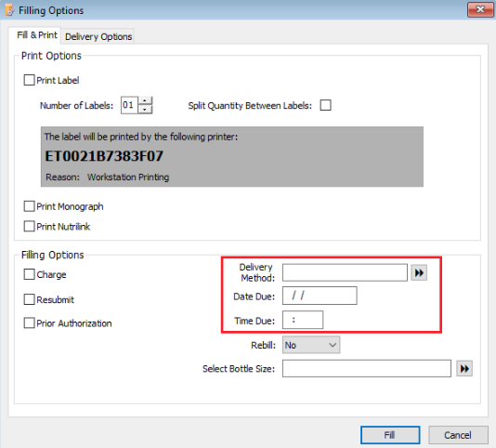Image resolution: width=496 pixels, height=448 pixels.
Task: Expand the Rebill dropdown
Action: [311, 345]
